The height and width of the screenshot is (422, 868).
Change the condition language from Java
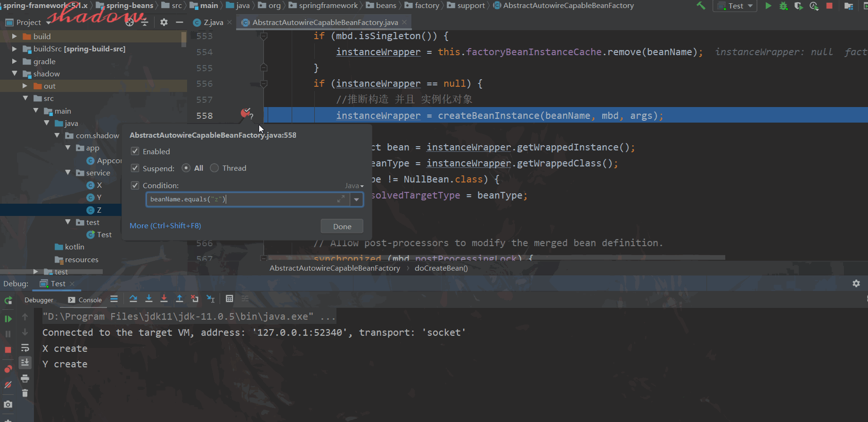pyautogui.click(x=354, y=186)
